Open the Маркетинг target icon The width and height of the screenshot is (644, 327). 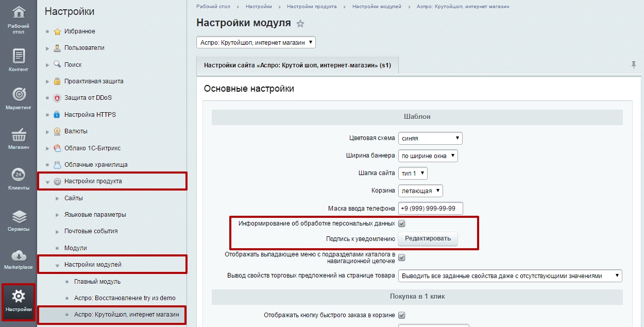click(x=19, y=94)
